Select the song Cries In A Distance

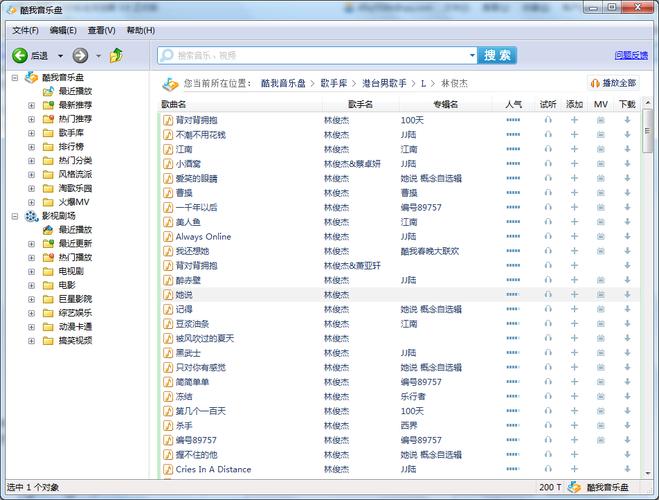coord(213,469)
